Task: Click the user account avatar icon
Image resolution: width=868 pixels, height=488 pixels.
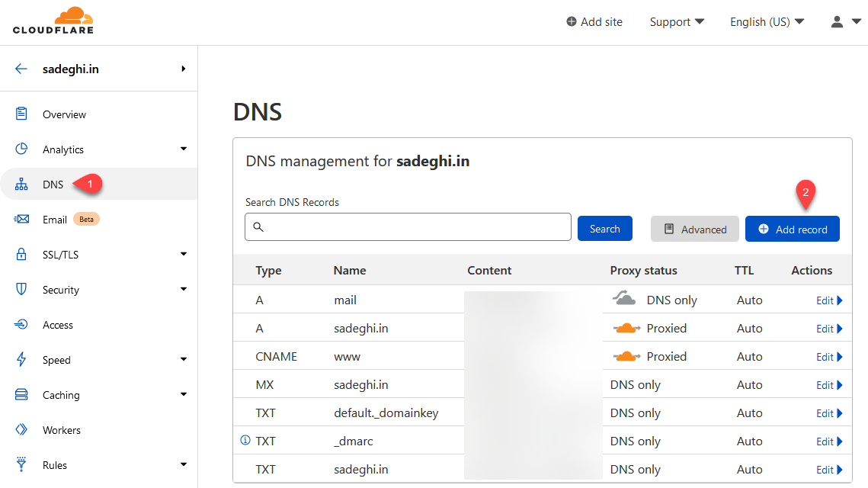Action: point(837,21)
